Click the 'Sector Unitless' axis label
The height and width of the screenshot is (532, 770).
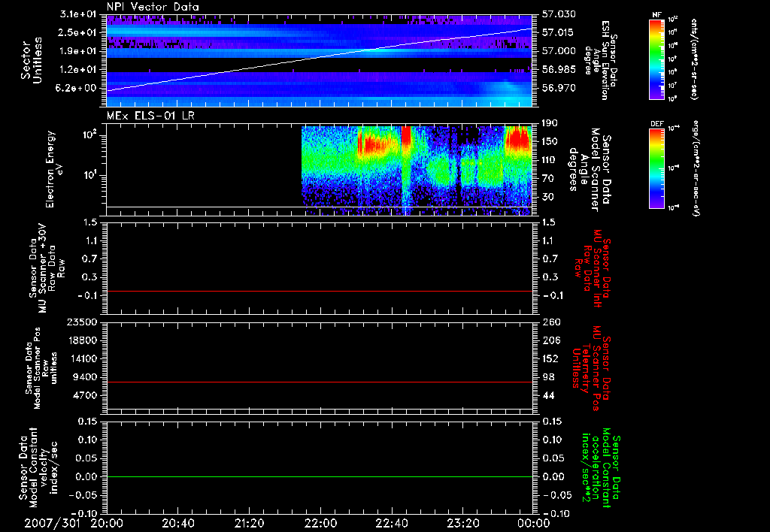point(32,60)
